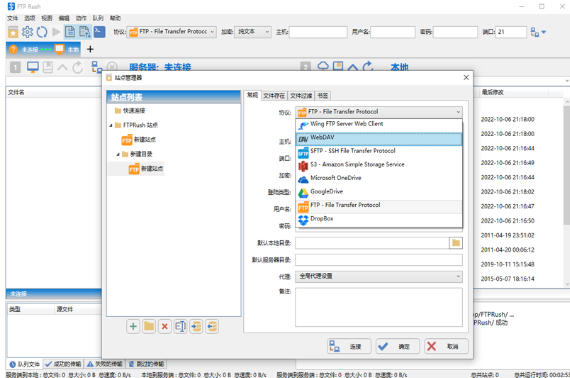Image resolution: width=570 pixels, height=378 pixels.
Task: Rename selected site with text-cursor icon
Action: coord(180,326)
